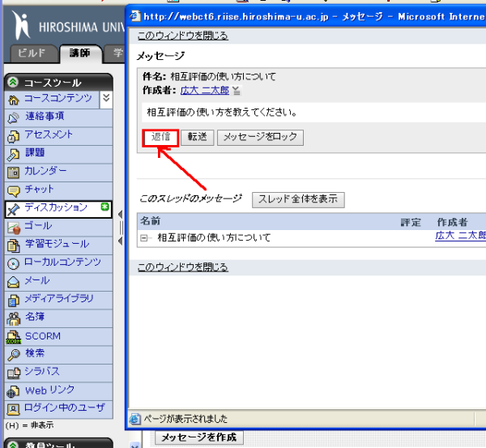Image resolution: width=486 pixels, height=448 pixels.
Task: Click the ローカルコンテンツ CD icon
Action: (x=13, y=264)
